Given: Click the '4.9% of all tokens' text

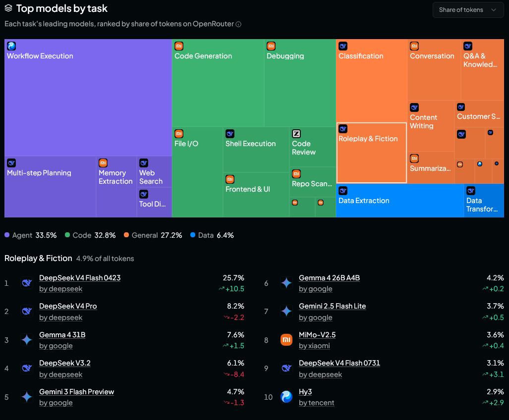Looking at the screenshot, I should [105, 259].
